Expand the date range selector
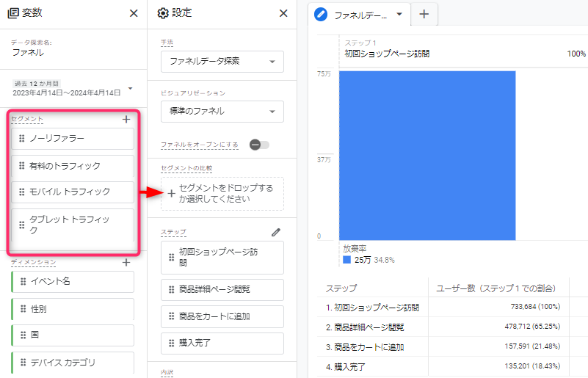The image size is (588, 378). click(x=131, y=89)
